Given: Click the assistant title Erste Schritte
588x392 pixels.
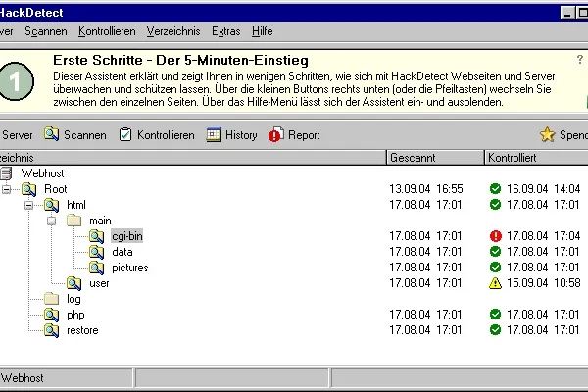Looking at the screenshot, I should 180,60.
